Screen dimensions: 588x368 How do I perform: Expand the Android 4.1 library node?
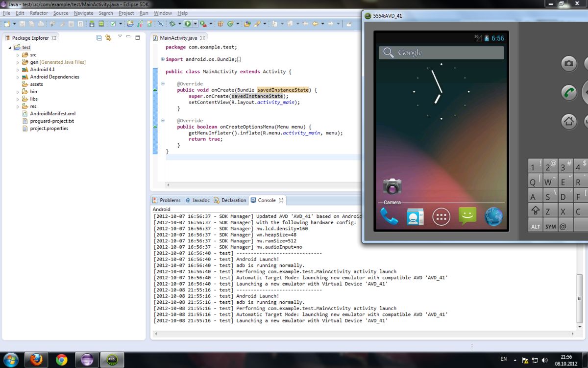pos(18,70)
